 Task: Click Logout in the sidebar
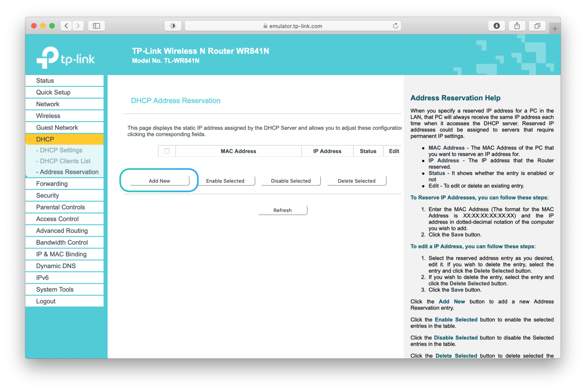[x=64, y=301]
